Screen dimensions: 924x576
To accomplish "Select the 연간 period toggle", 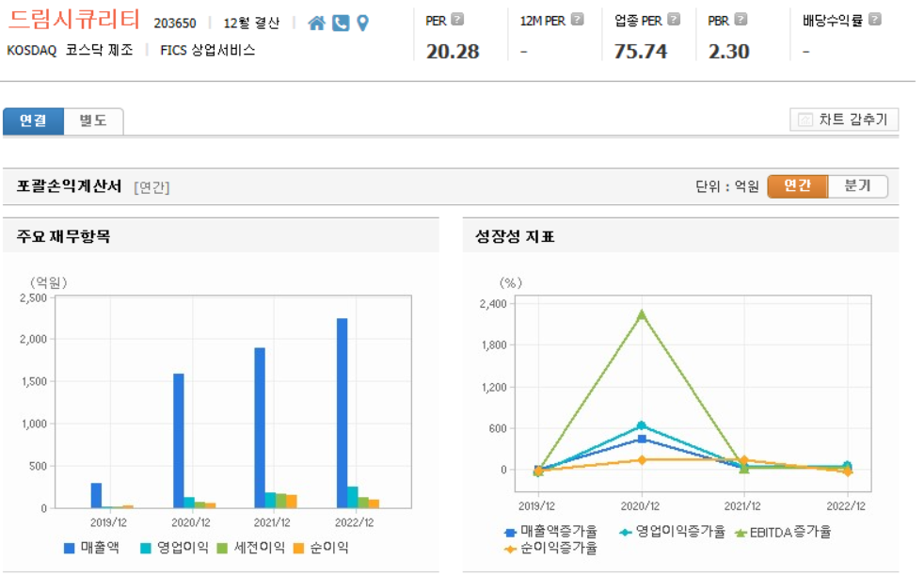I will click(x=796, y=186).
